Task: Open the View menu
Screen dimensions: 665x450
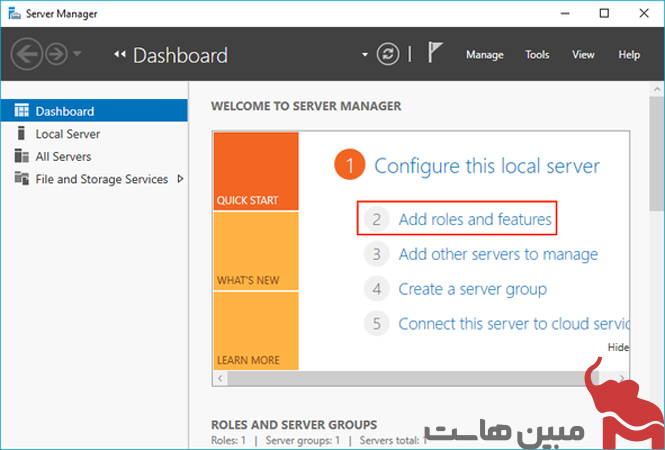Action: [583, 55]
